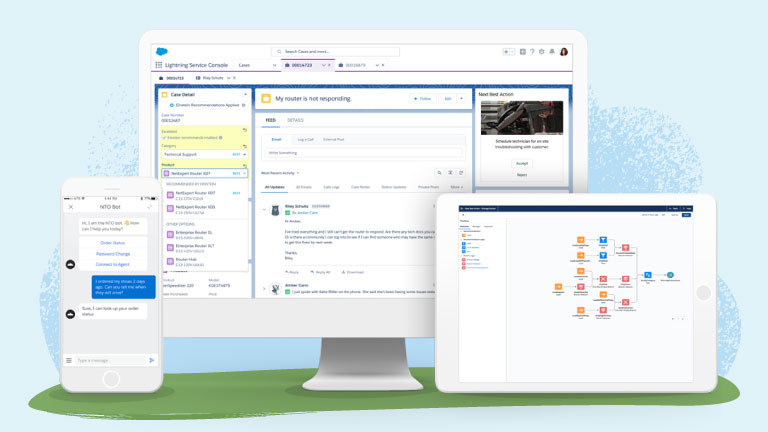Close the NTO Bot chat on phone
Image resolution: width=768 pixels, height=432 pixels.
[x=71, y=207]
